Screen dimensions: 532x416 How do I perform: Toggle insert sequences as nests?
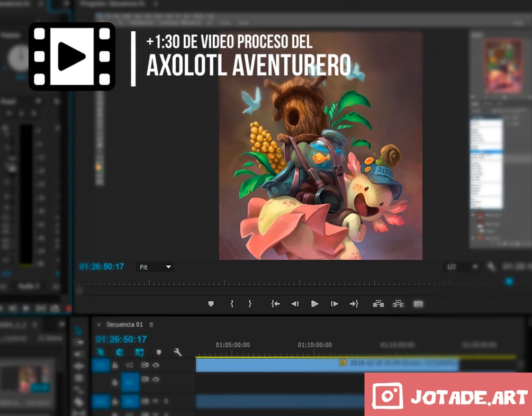[101, 352]
